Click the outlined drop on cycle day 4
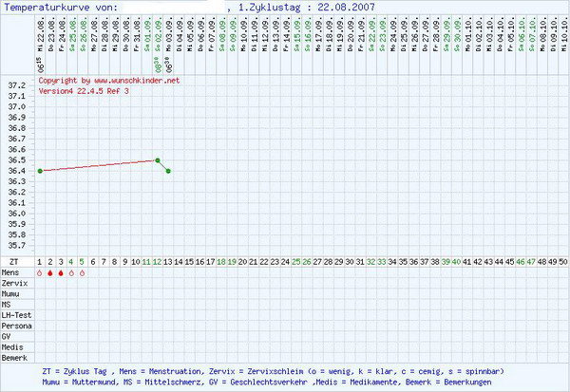The height and width of the screenshot is (392, 570). point(72,272)
